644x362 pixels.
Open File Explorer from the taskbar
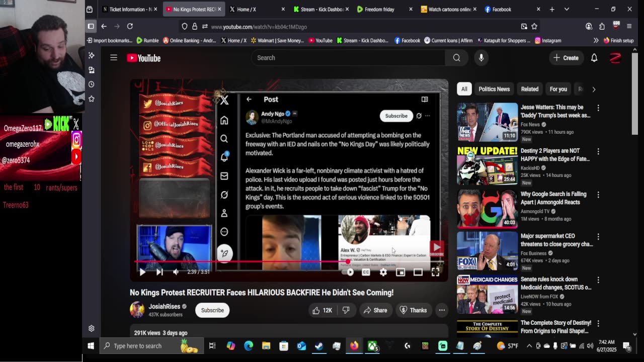pos(266,346)
